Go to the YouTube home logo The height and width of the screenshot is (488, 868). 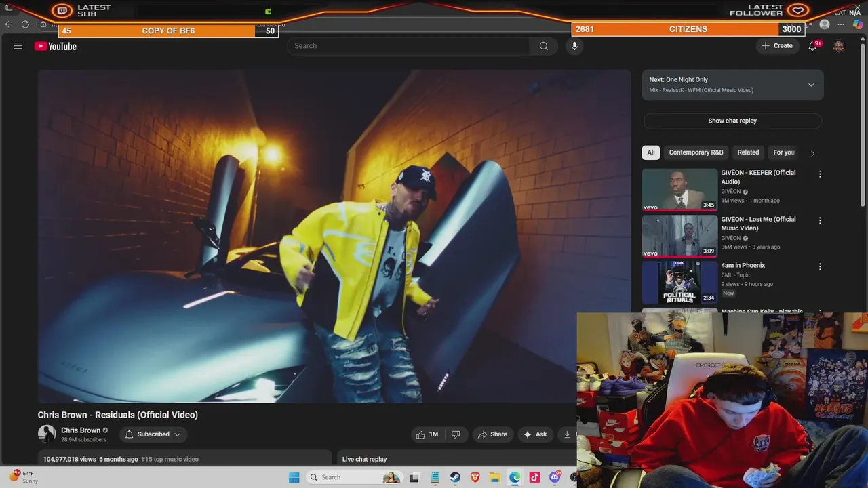[x=56, y=46]
